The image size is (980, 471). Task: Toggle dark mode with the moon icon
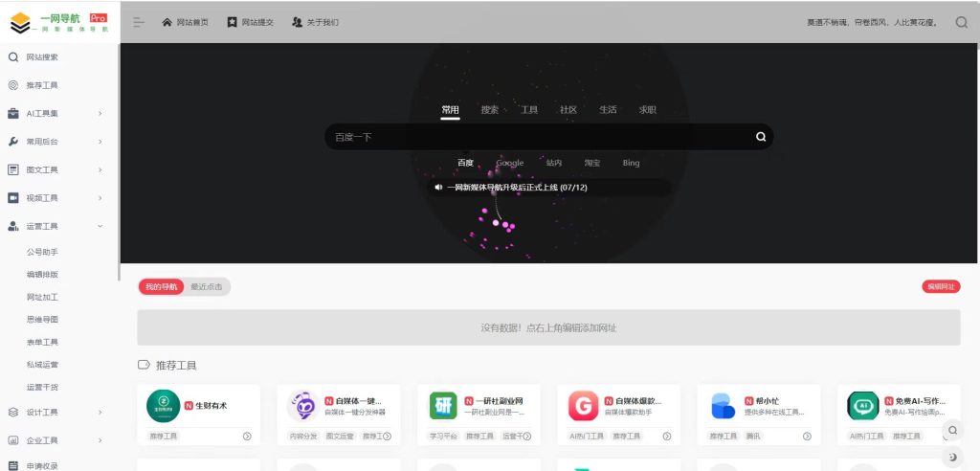click(952, 457)
